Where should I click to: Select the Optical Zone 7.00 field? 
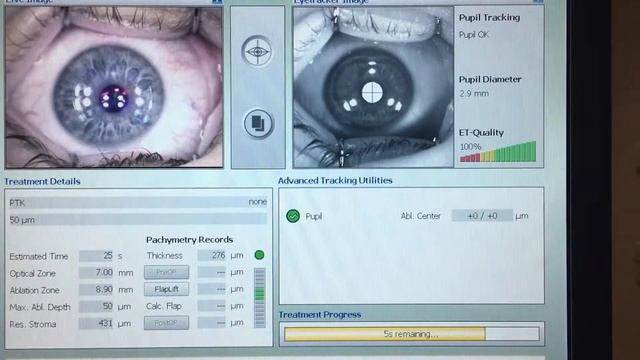click(x=96, y=273)
